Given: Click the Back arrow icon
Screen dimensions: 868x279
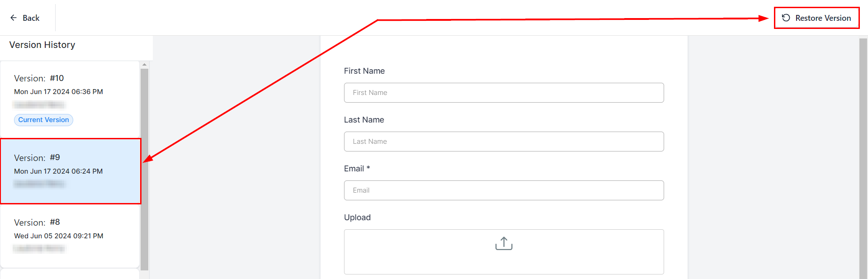Looking at the screenshot, I should [x=14, y=18].
